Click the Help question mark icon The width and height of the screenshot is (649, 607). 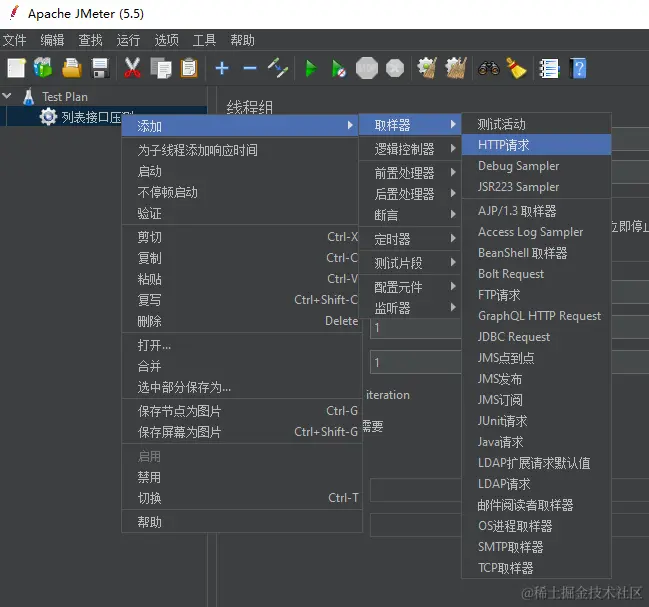(x=578, y=68)
